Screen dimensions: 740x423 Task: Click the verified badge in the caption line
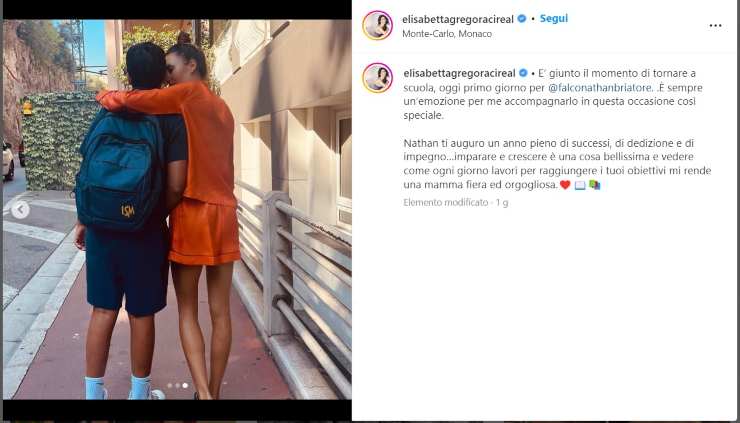pos(523,73)
